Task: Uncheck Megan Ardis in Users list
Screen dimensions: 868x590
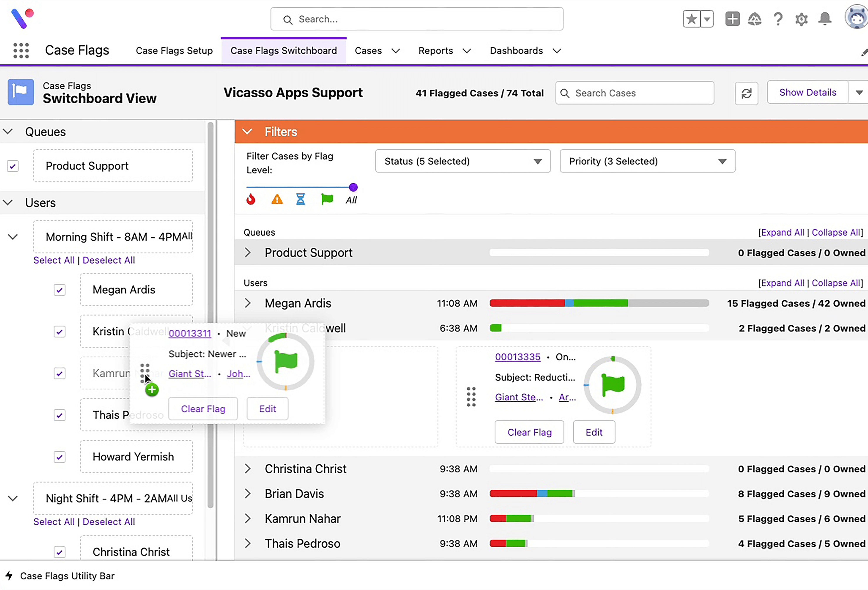Action: [59, 290]
